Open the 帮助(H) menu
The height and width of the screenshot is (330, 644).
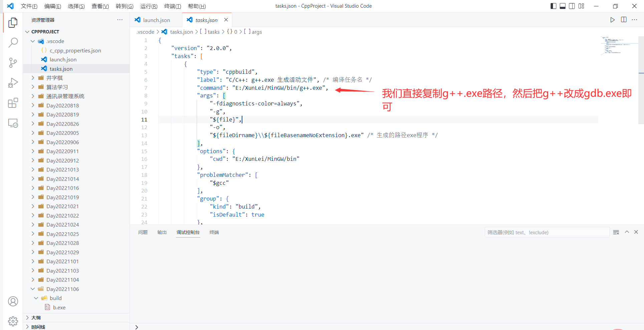(197, 6)
